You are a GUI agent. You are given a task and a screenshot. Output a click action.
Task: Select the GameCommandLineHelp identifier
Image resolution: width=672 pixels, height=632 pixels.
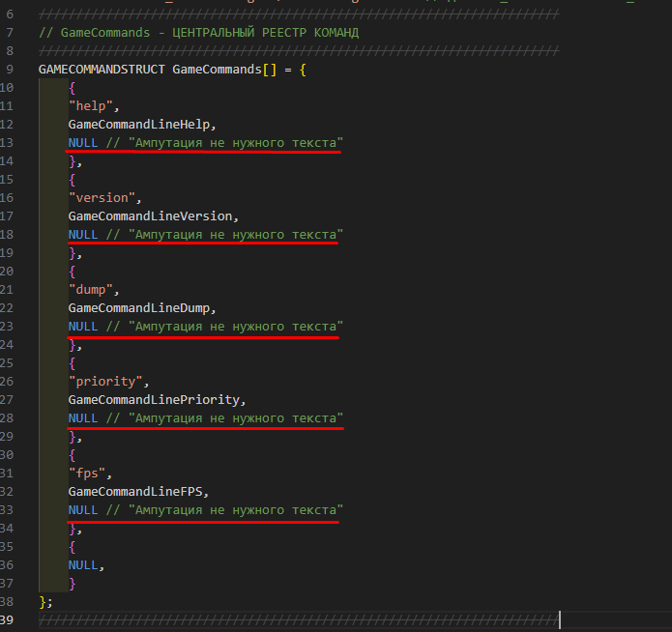tap(139, 125)
